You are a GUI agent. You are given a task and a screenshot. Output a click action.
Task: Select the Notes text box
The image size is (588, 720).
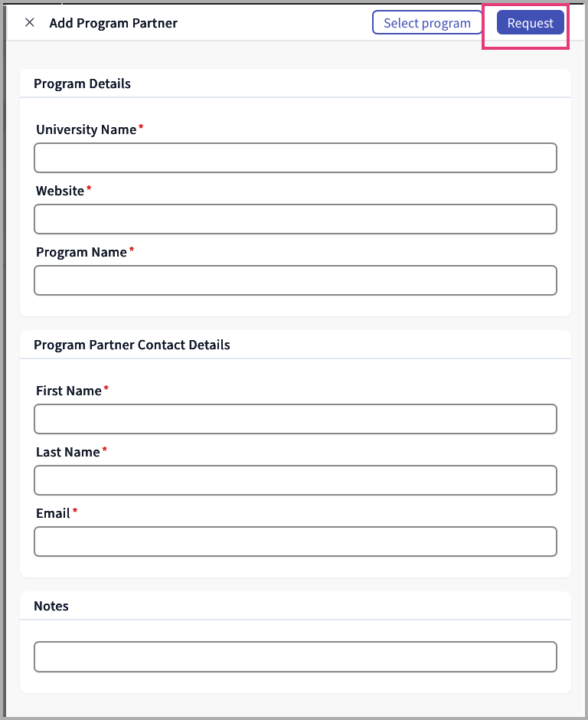click(295, 657)
